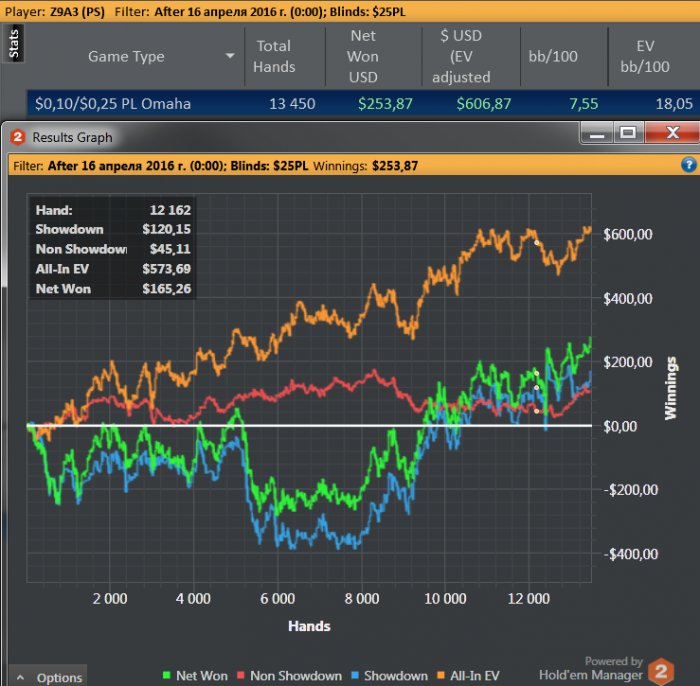Screen dimensions: 700x686
Task: Click the All-In EV legend label
Action: pos(475,675)
